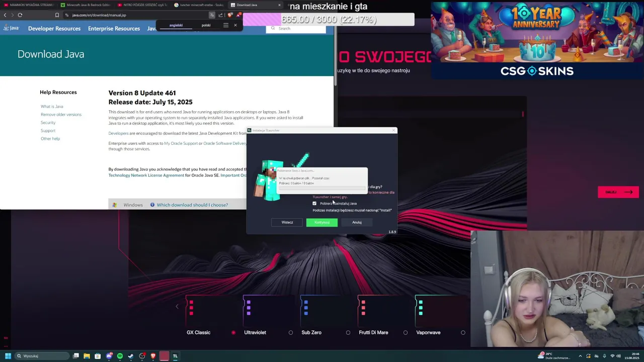Open Technology Network License Agreement link
The width and height of the screenshot is (644, 362).
point(146,175)
